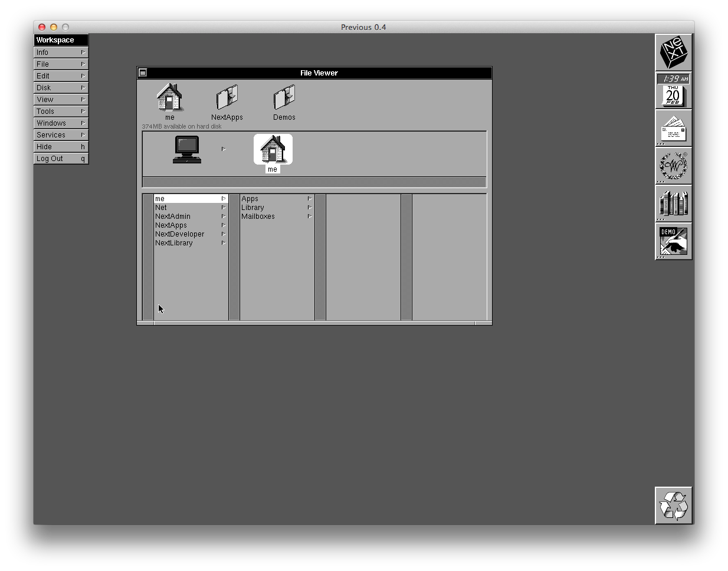
Task: Open the Tools menu
Action: click(61, 111)
